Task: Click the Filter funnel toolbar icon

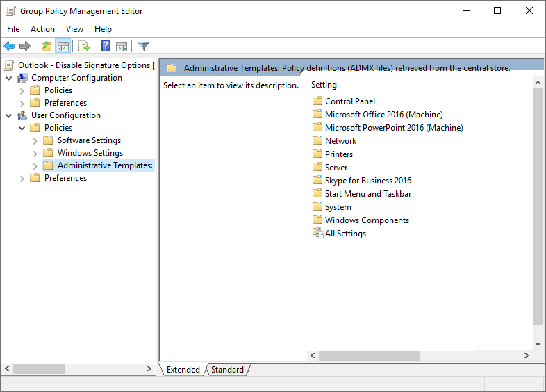Action: (143, 47)
